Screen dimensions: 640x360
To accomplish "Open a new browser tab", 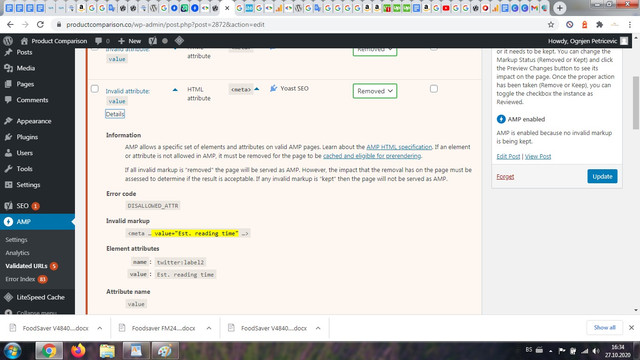I will (560, 8).
